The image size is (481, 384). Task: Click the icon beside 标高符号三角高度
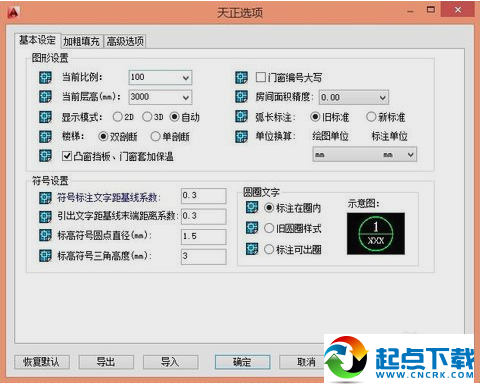click(45, 256)
